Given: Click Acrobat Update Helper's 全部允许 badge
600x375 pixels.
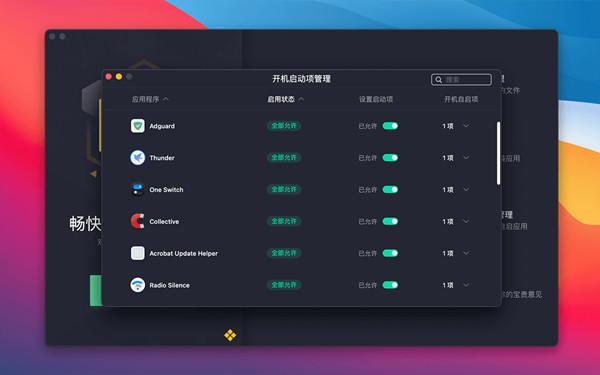Looking at the screenshot, I should 284,253.
